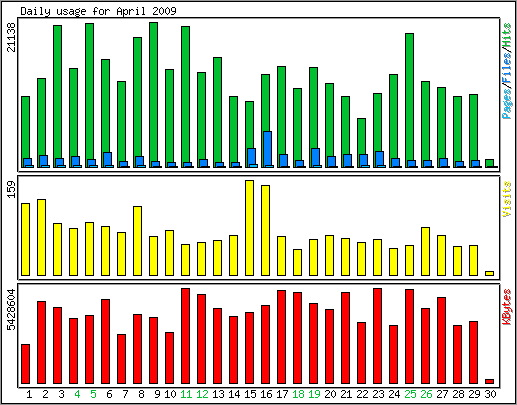
Task: Select green weekend day label 12
Action: 202,394
